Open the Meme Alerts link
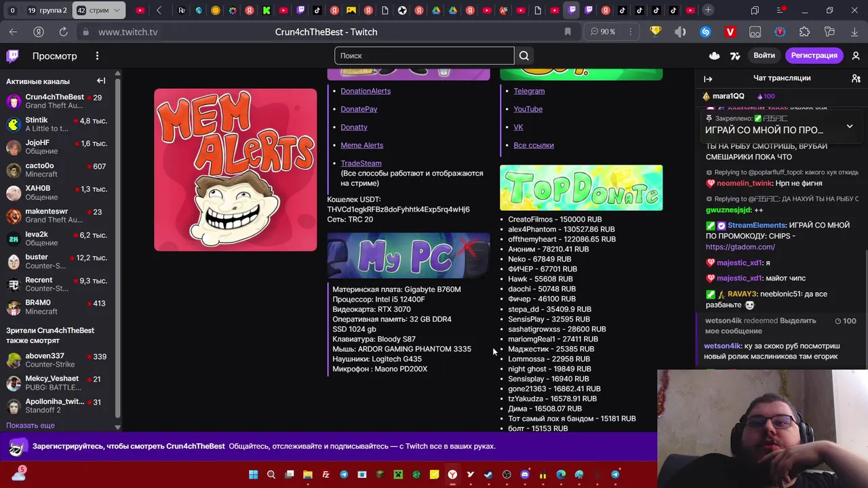Screen dimensions: 868x488 coord(361,145)
